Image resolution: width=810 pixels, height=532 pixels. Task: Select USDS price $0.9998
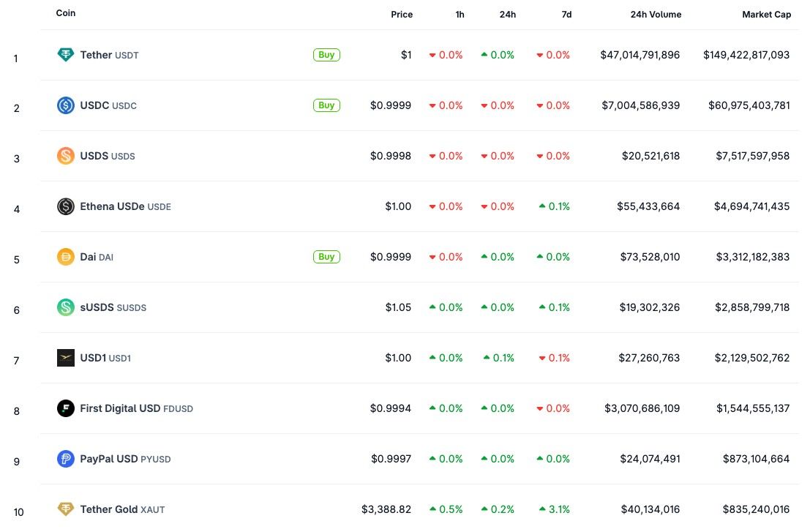391,156
